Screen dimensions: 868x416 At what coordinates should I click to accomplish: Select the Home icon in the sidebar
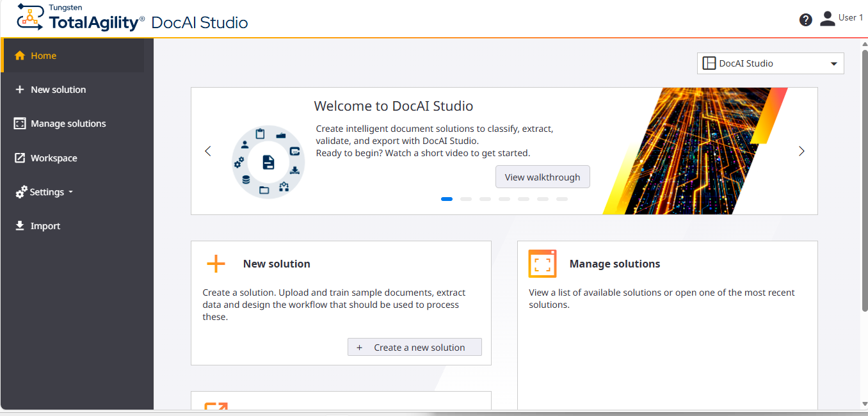(x=19, y=55)
